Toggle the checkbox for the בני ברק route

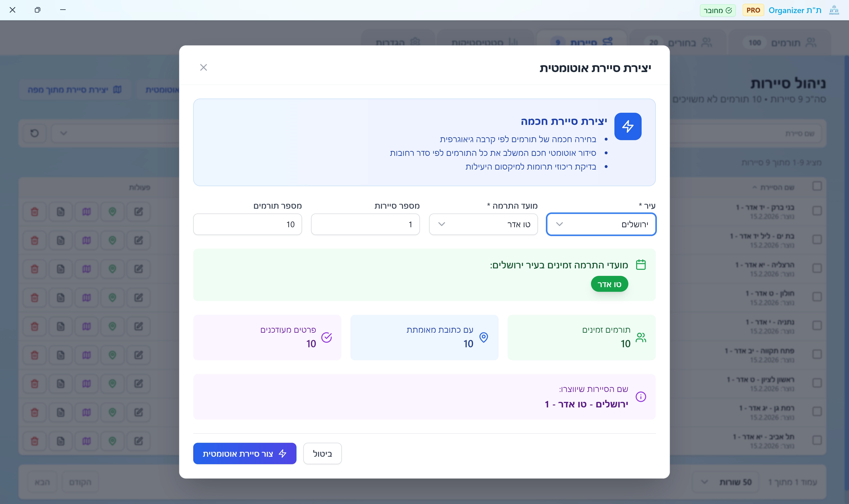coord(817,211)
